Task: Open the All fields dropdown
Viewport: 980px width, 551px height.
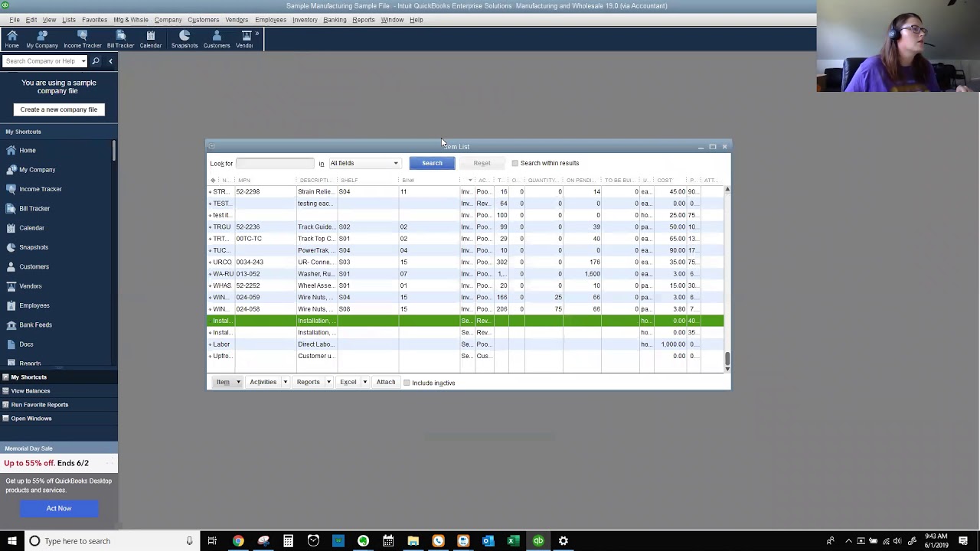Action: click(x=364, y=163)
